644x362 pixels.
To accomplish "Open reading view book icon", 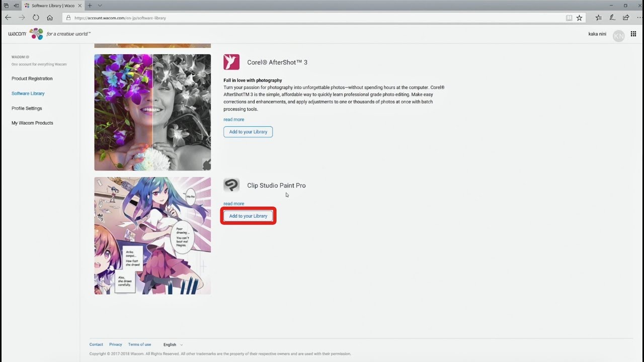I will coord(569,18).
